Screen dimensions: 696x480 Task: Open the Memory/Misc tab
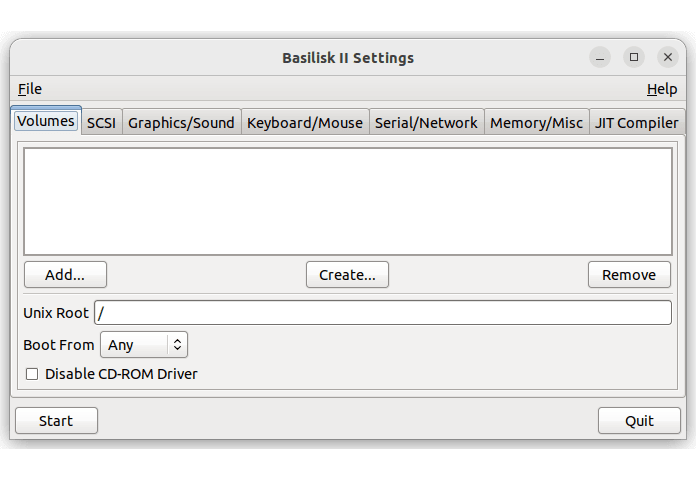(x=536, y=123)
